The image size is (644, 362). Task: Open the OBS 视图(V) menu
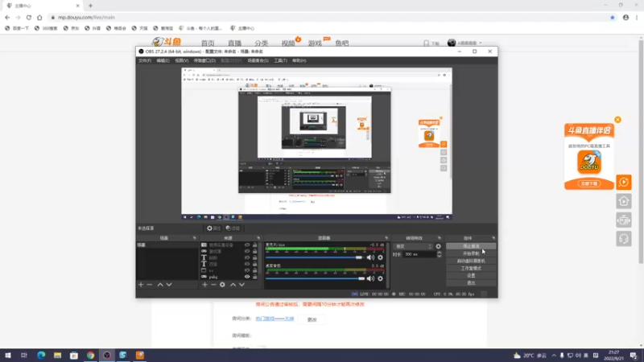(x=182, y=60)
